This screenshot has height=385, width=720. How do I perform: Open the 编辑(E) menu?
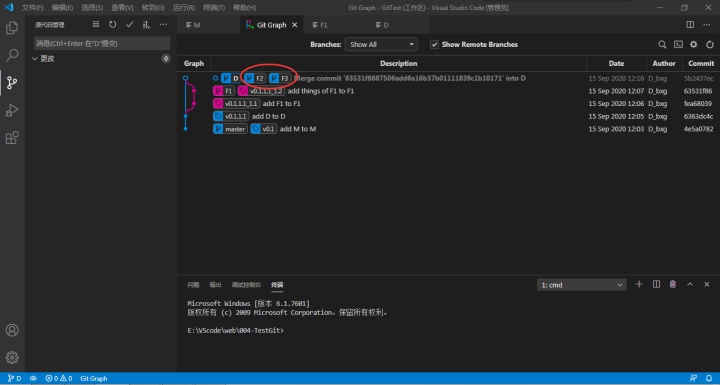click(x=62, y=8)
